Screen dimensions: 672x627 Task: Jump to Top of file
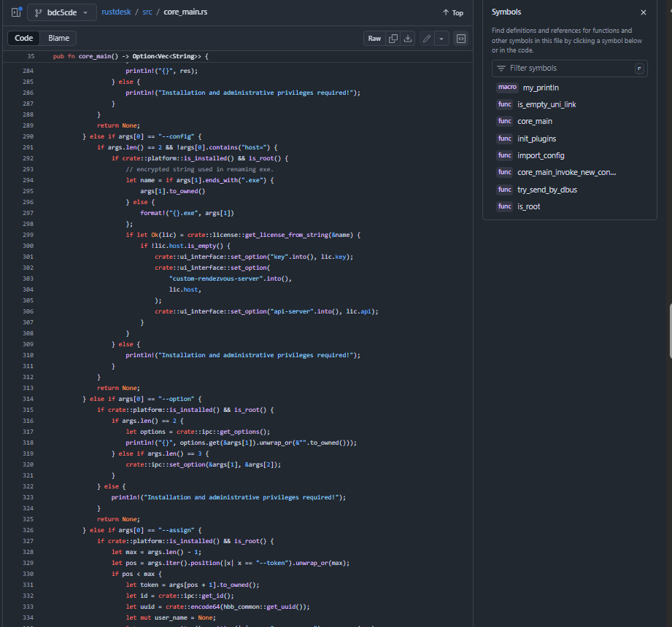pyautogui.click(x=453, y=13)
